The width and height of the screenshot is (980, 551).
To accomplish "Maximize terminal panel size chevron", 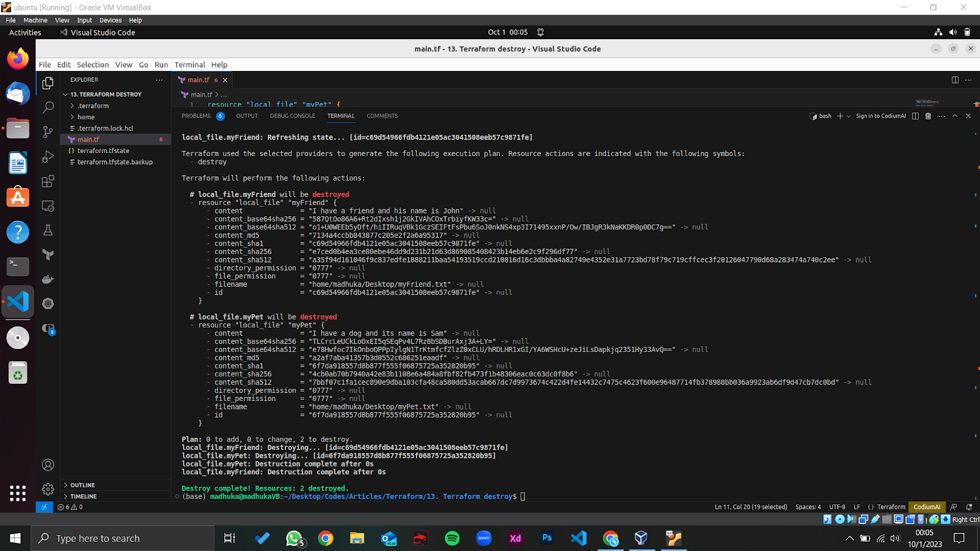I will click(x=955, y=116).
